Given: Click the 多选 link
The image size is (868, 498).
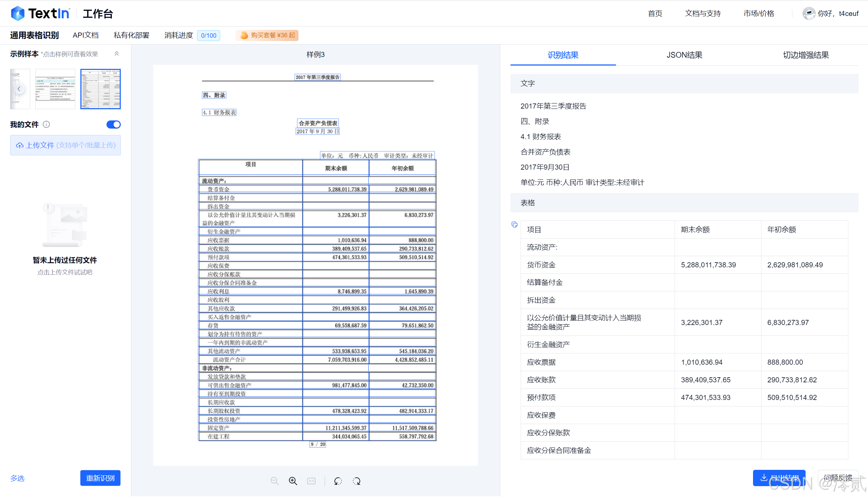Looking at the screenshot, I should click(17, 478).
